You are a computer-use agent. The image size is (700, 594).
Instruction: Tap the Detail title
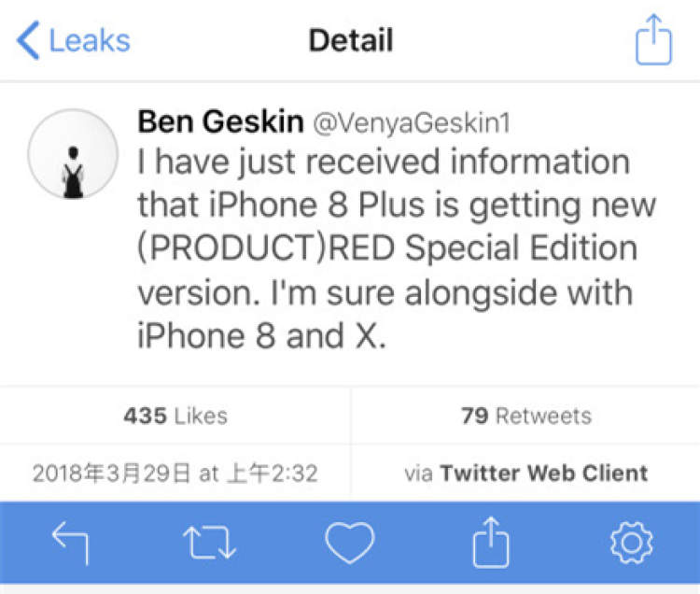351,40
